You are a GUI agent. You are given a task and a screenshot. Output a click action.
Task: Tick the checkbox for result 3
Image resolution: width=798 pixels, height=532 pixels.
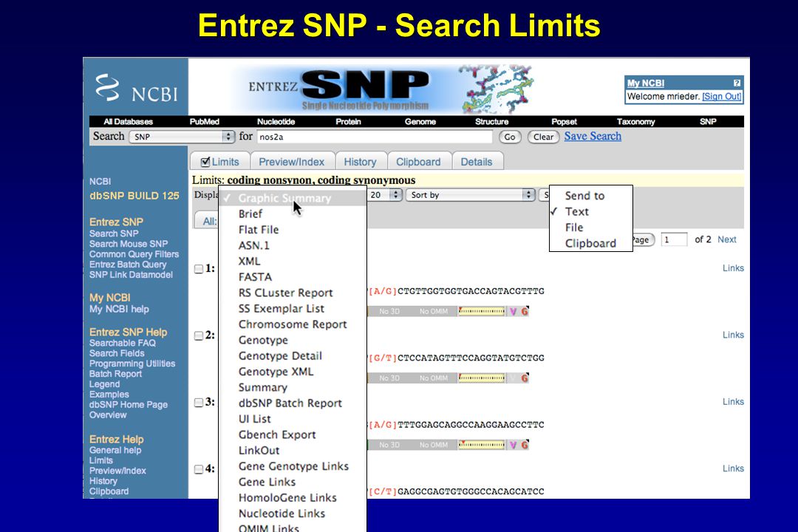[x=199, y=403]
